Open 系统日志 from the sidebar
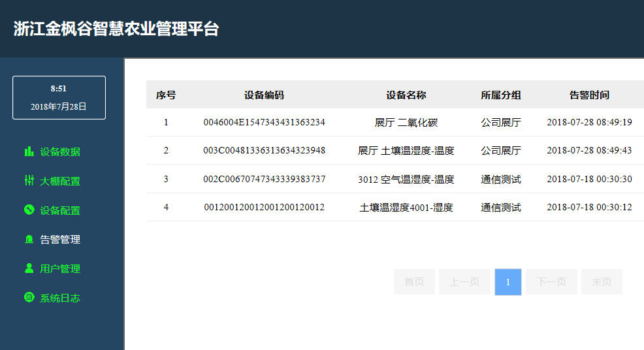The image size is (644, 350). point(60,298)
